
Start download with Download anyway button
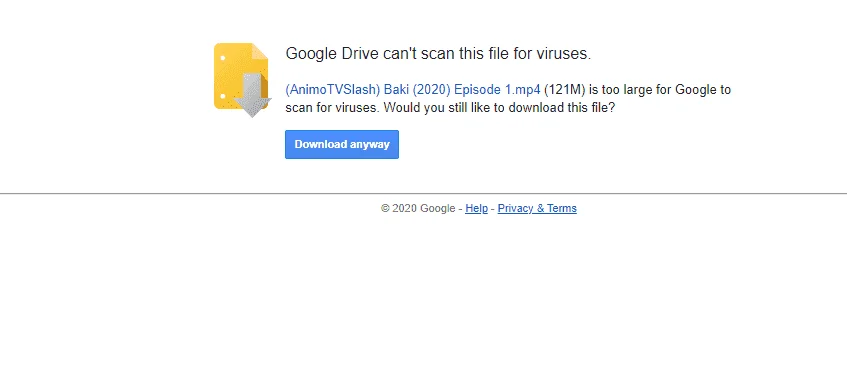(x=342, y=144)
